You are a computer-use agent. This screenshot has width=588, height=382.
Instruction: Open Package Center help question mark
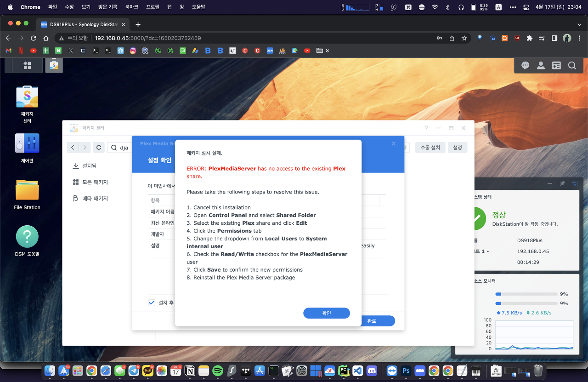[426, 128]
